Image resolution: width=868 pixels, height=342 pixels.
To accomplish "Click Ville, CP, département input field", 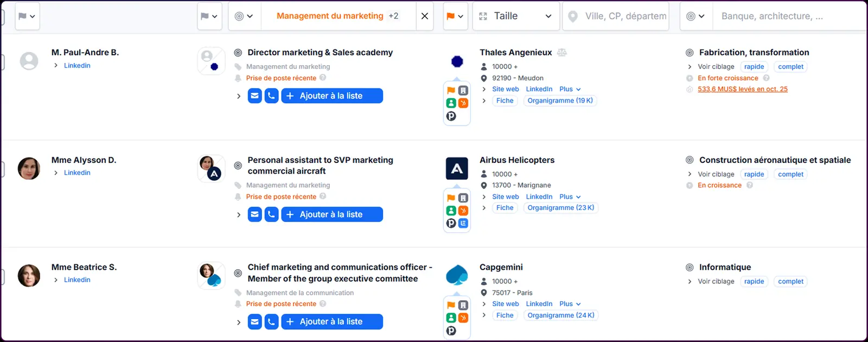I will 616,16.
